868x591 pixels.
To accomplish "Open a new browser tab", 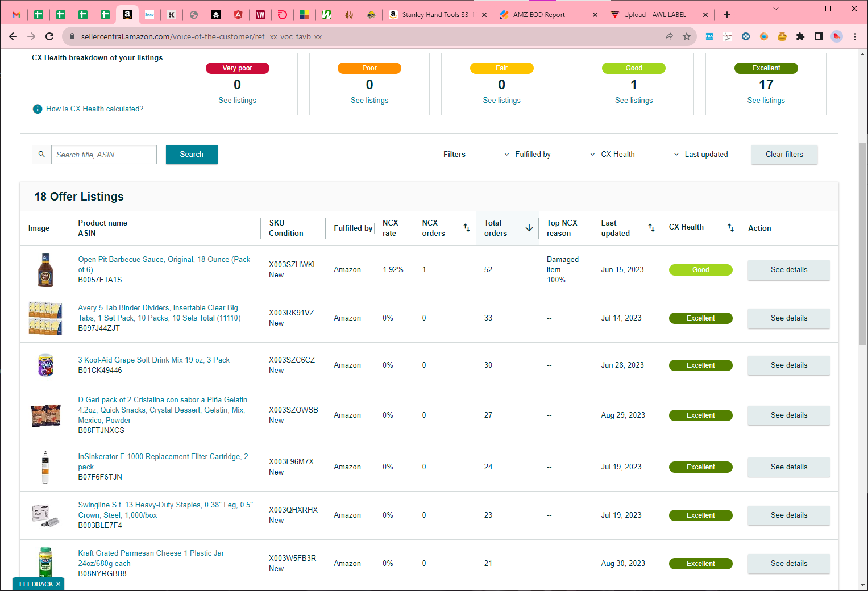I will click(x=727, y=15).
